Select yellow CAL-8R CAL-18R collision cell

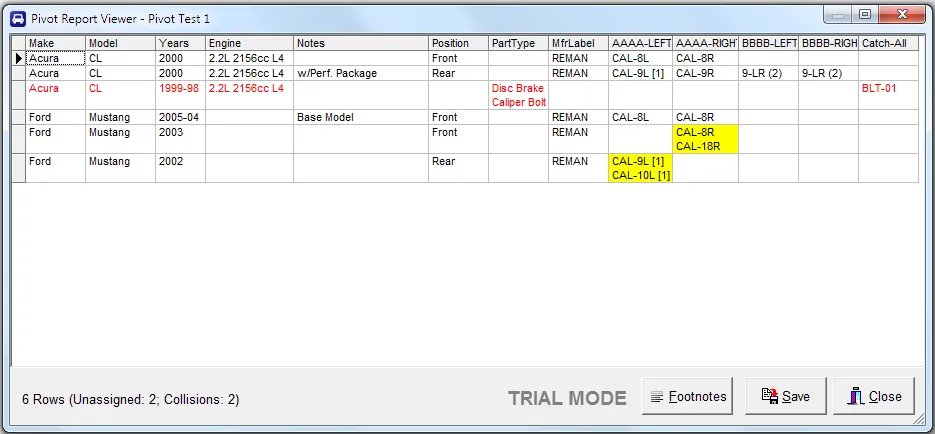point(705,140)
